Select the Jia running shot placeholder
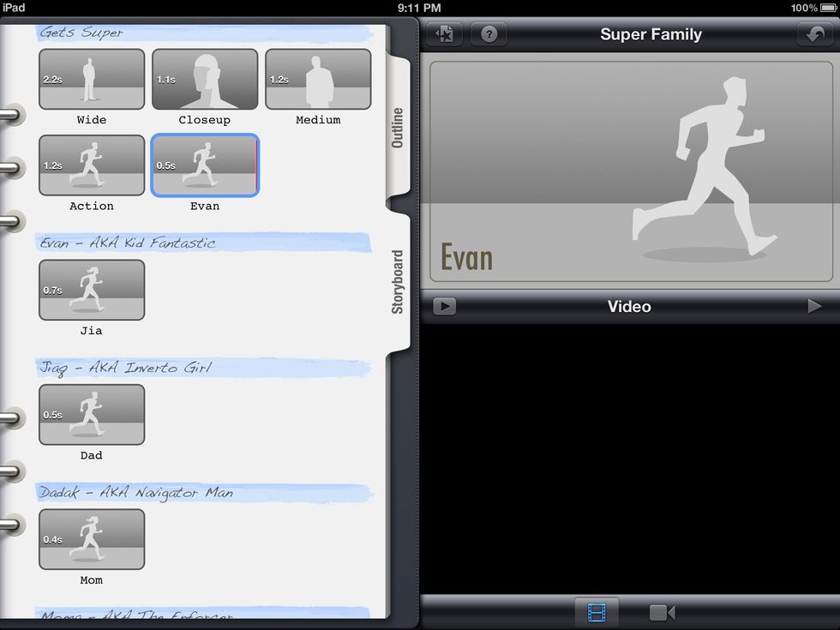 click(x=92, y=290)
